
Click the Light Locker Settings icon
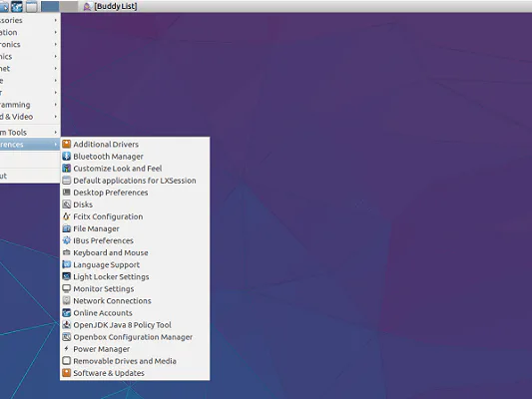67,276
